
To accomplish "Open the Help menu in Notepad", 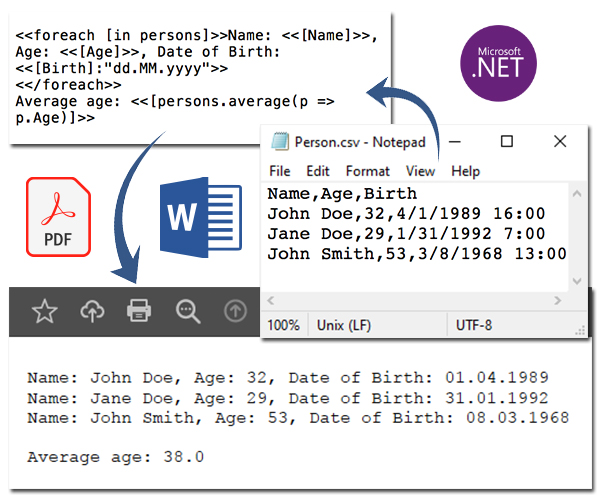I will click(x=466, y=171).
